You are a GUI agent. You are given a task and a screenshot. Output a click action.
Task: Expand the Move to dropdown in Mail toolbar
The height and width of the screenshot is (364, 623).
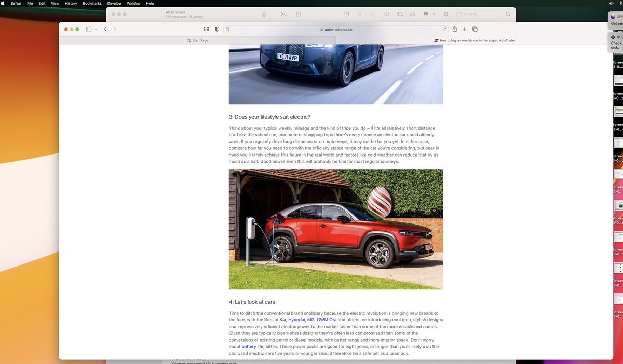tap(478, 14)
